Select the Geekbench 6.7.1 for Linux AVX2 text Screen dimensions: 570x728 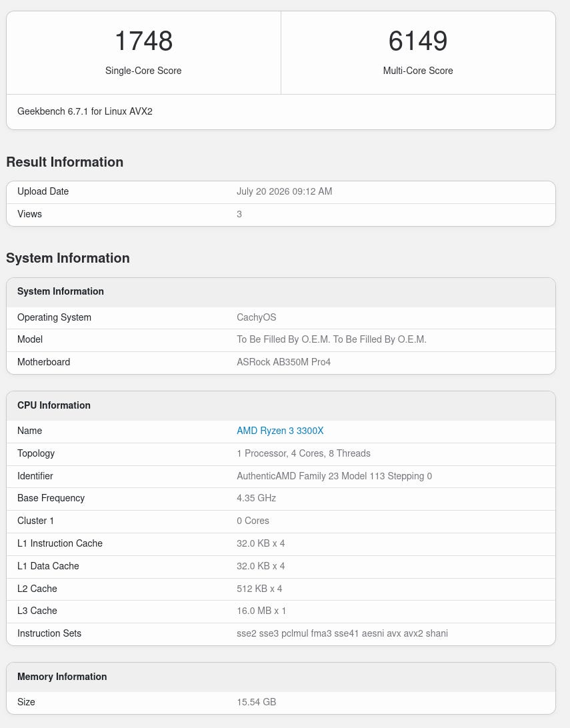[85, 111]
